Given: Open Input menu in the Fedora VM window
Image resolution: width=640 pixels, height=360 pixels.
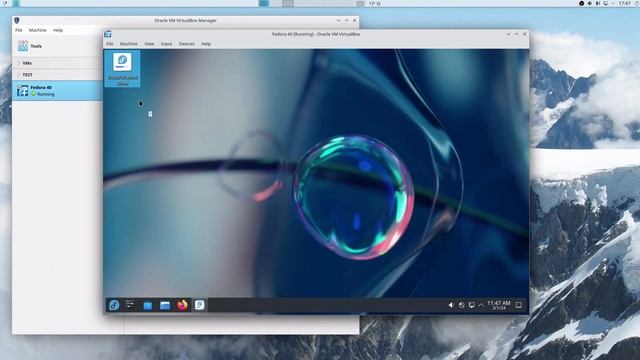Looking at the screenshot, I should pyautogui.click(x=166, y=44).
